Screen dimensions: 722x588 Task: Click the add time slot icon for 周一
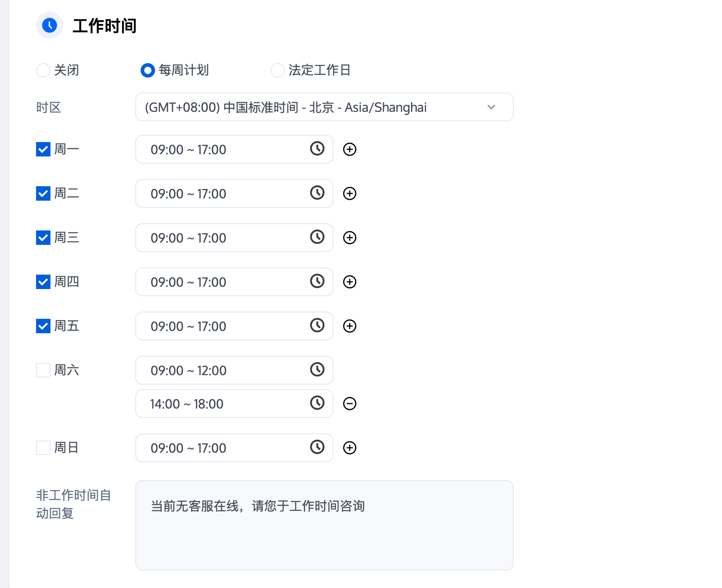coord(350,149)
